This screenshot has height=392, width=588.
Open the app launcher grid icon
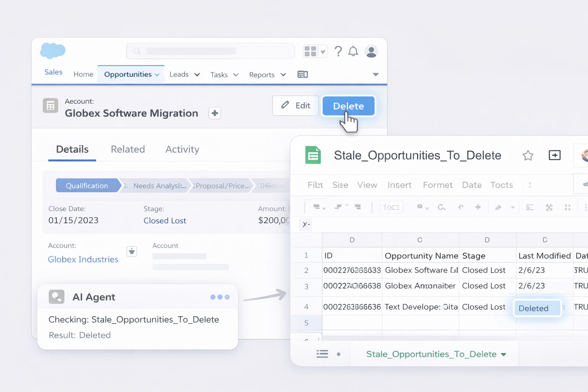[x=310, y=51]
